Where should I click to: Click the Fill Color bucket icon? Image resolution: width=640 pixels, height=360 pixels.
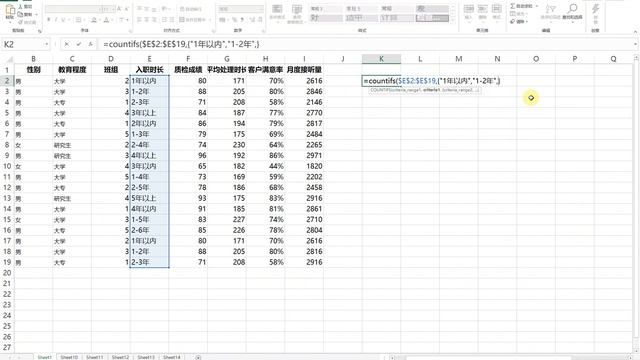click(94, 20)
